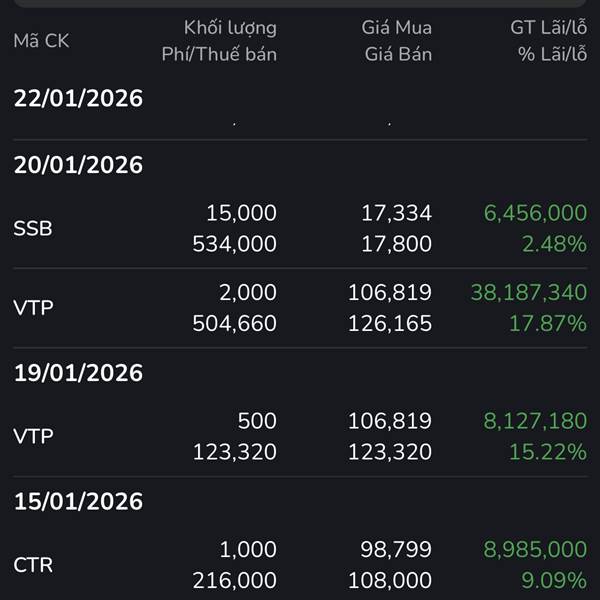The width and height of the screenshot is (600, 600).
Task: Collapse the 20/01/2026 date section
Action: pos(78,165)
